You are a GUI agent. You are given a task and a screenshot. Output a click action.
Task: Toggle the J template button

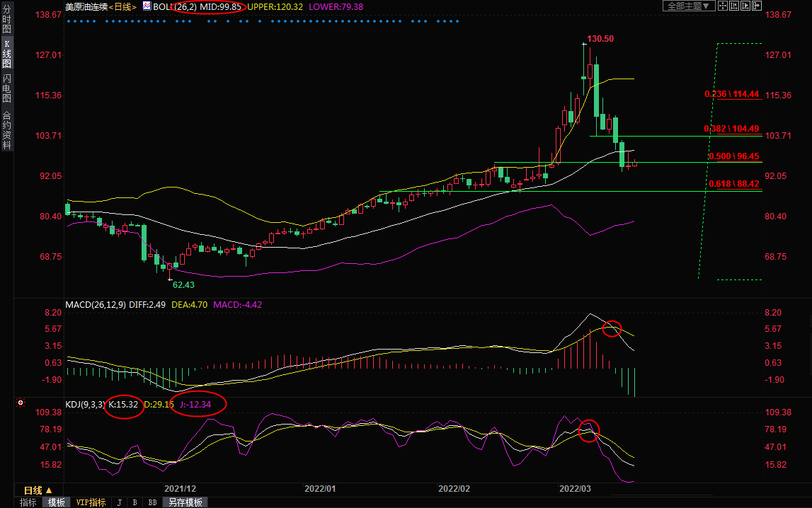pos(119,502)
